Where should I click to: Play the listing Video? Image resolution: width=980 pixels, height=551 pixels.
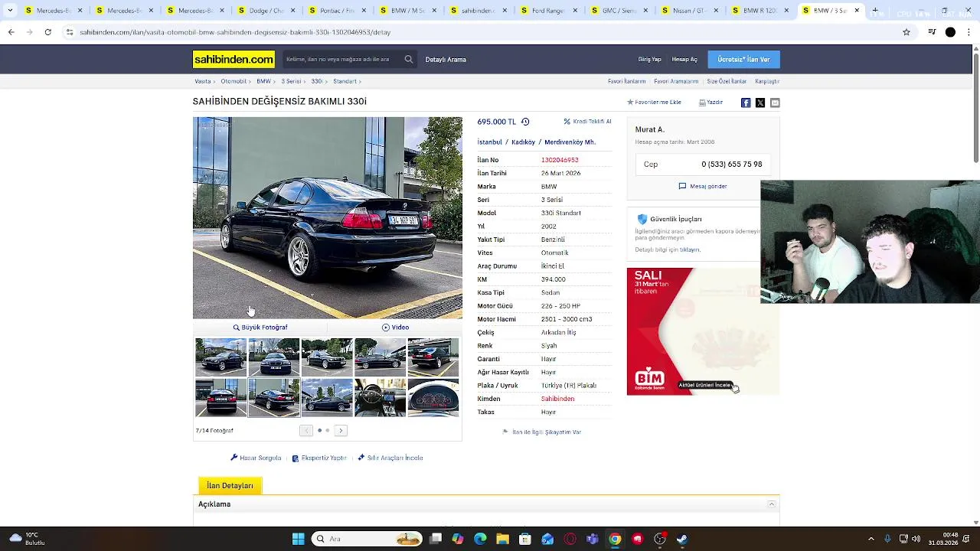[x=395, y=328]
